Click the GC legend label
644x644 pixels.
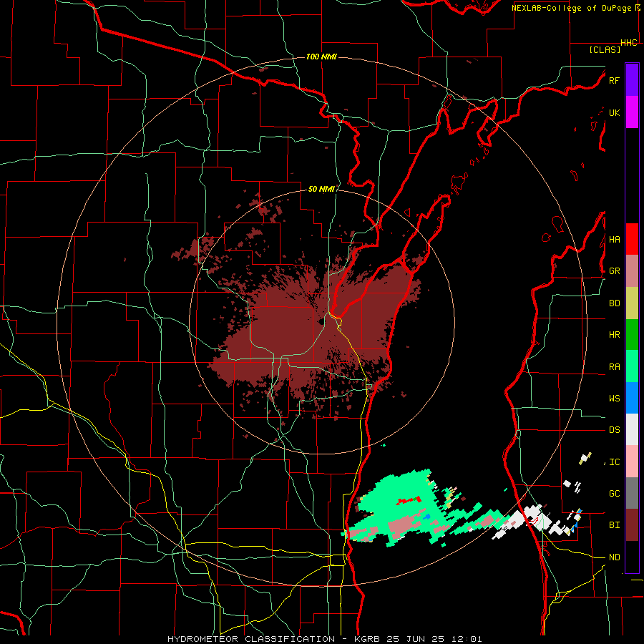coord(614,494)
